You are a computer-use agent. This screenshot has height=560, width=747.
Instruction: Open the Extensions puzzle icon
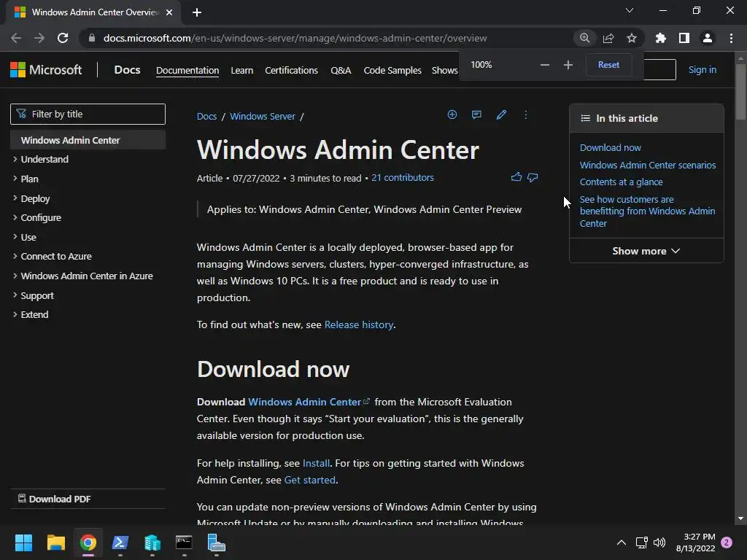(x=661, y=38)
